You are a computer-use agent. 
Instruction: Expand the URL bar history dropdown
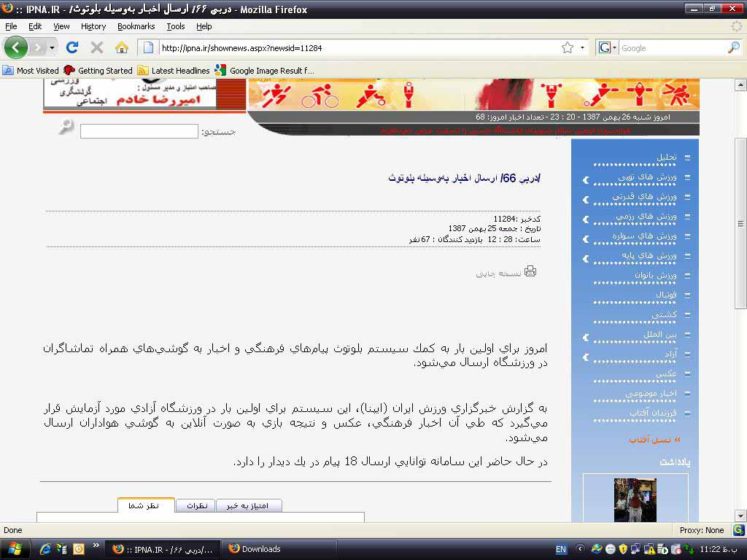582,47
